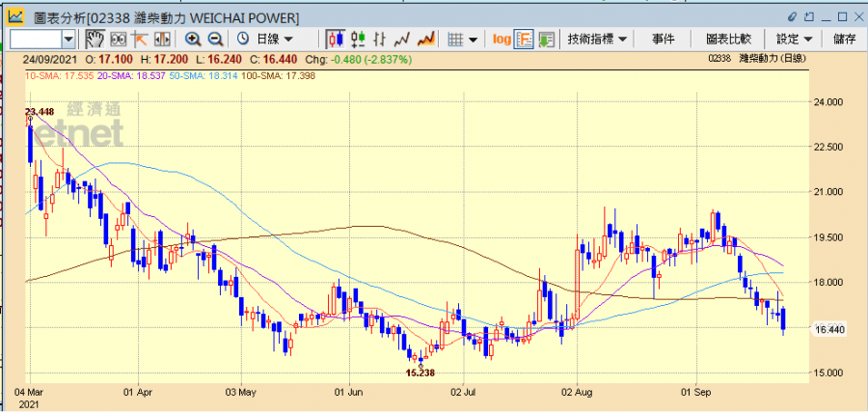Toggle the crosshair binoculars view tool

click(119, 39)
